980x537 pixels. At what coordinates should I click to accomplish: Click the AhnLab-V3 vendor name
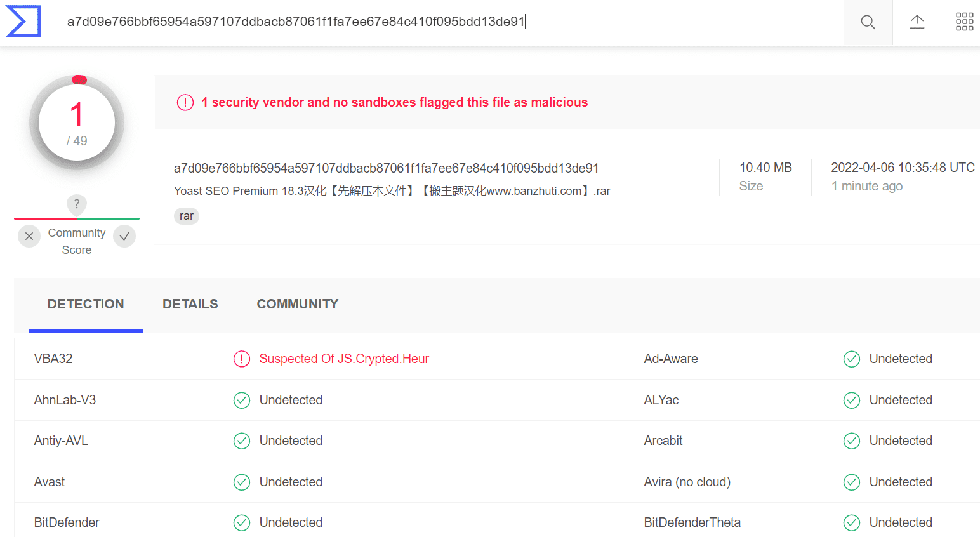[65, 400]
